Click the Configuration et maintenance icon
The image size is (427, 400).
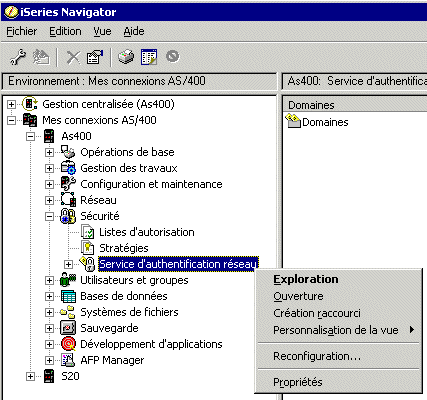pos(68,184)
